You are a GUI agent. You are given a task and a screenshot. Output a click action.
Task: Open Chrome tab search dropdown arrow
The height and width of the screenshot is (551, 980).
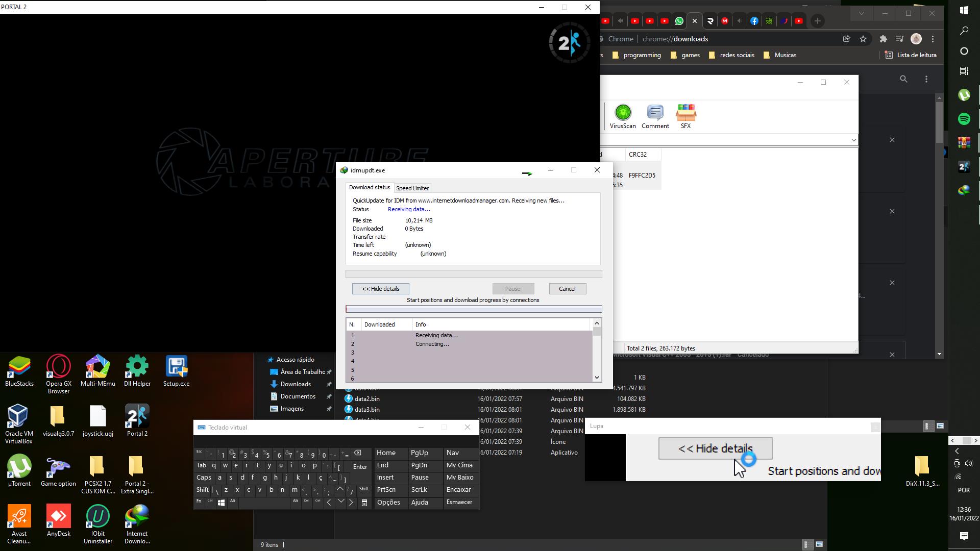[x=861, y=14]
